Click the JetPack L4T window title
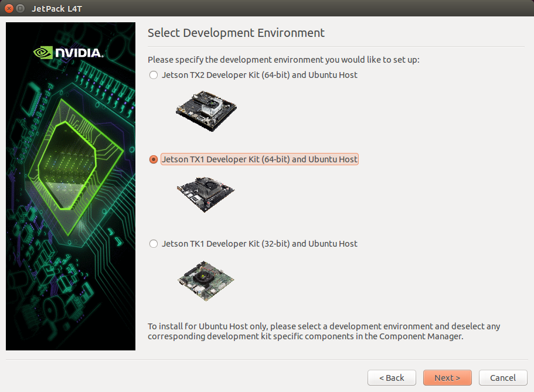The height and width of the screenshot is (392, 534). (x=57, y=9)
